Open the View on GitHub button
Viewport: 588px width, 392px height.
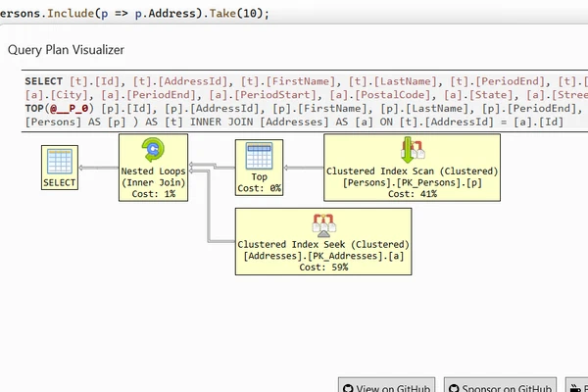point(387,385)
